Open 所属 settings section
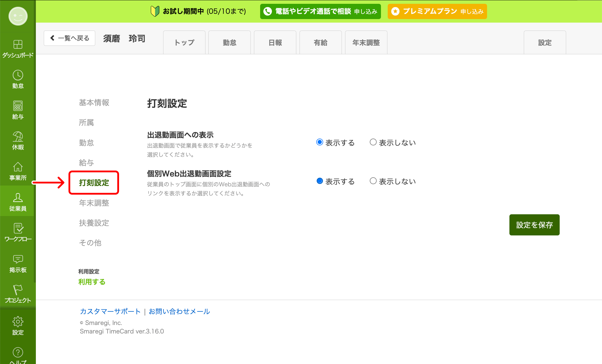Screen dimensions: 602x364 coord(86,122)
